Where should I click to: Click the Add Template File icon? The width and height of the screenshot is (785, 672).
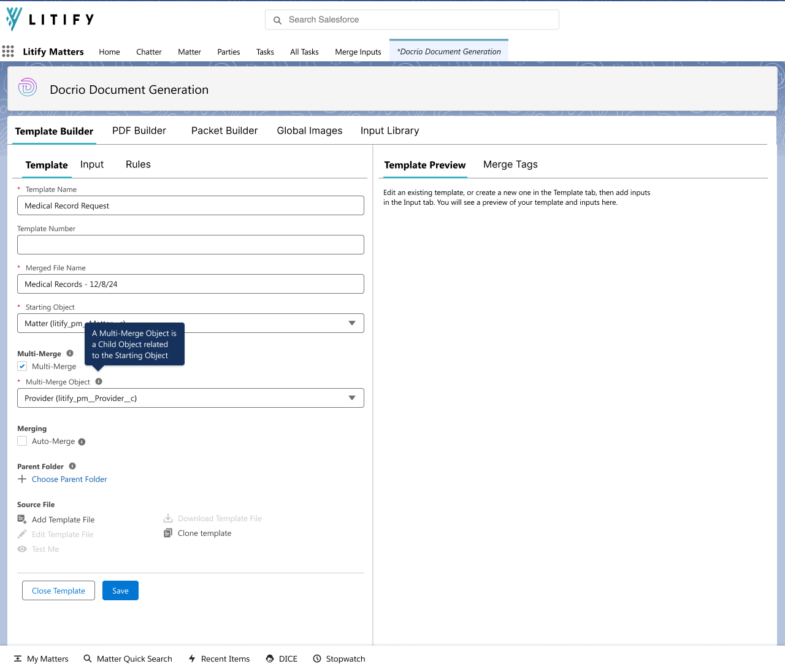[22, 519]
